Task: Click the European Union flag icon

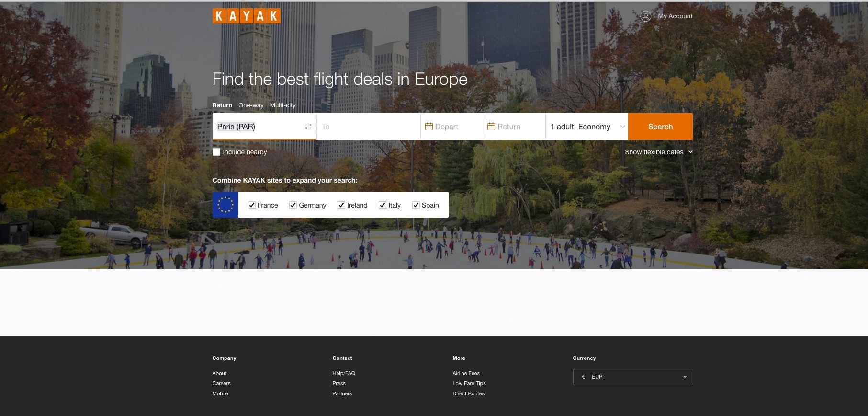Action: click(x=225, y=205)
